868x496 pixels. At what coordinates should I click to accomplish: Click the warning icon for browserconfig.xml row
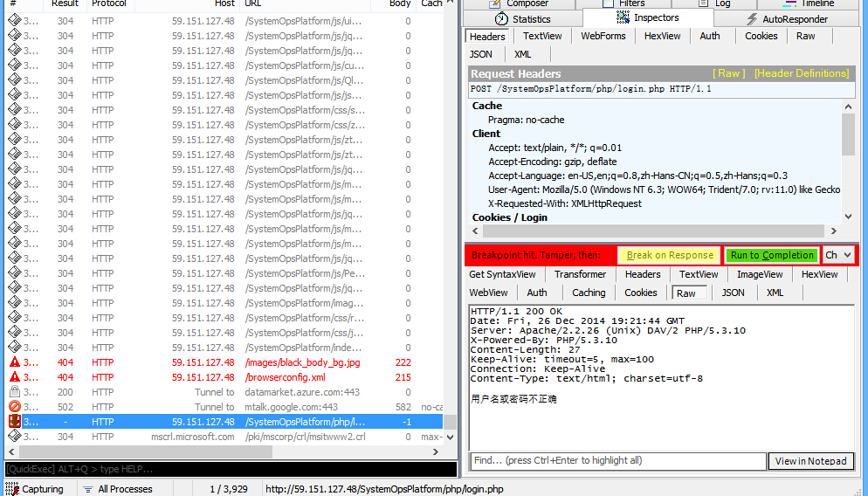[x=14, y=377]
